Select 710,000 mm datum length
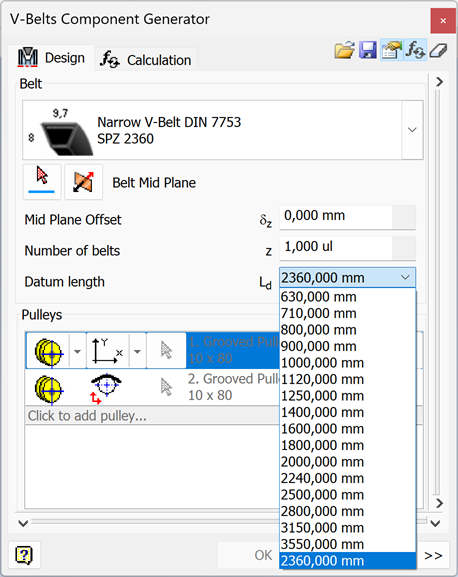 348,314
